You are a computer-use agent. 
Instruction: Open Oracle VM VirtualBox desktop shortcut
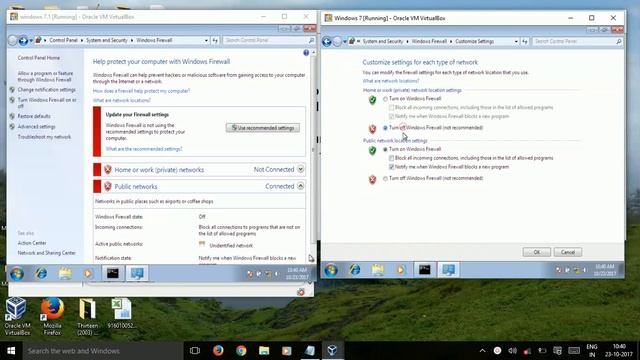17,316
